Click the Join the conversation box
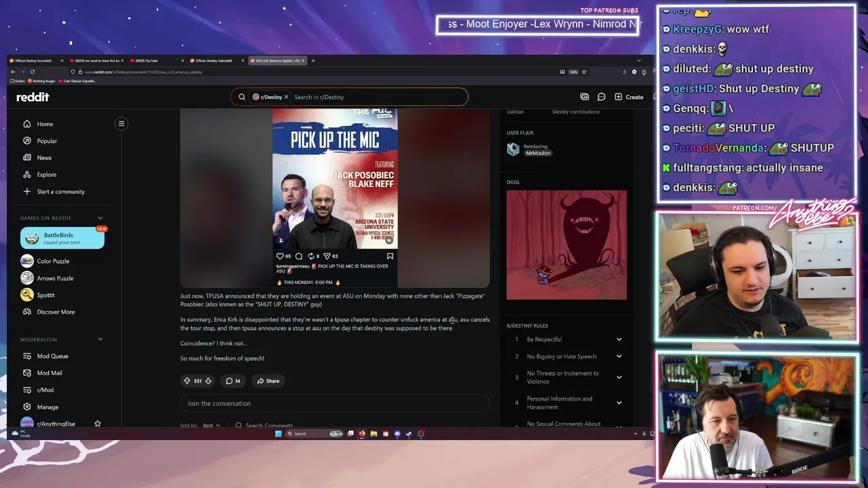This screenshot has width=868, height=488. (x=335, y=403)
